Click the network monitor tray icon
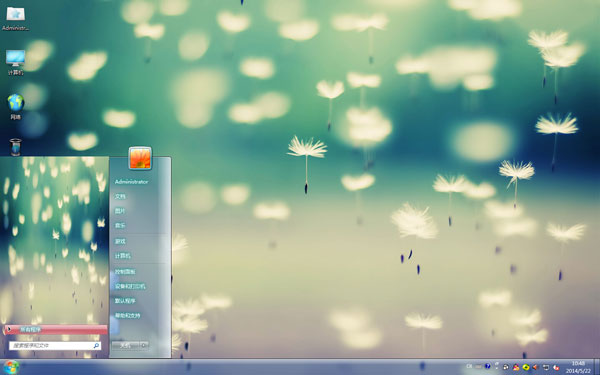The image size is (600, 375). 546,367
